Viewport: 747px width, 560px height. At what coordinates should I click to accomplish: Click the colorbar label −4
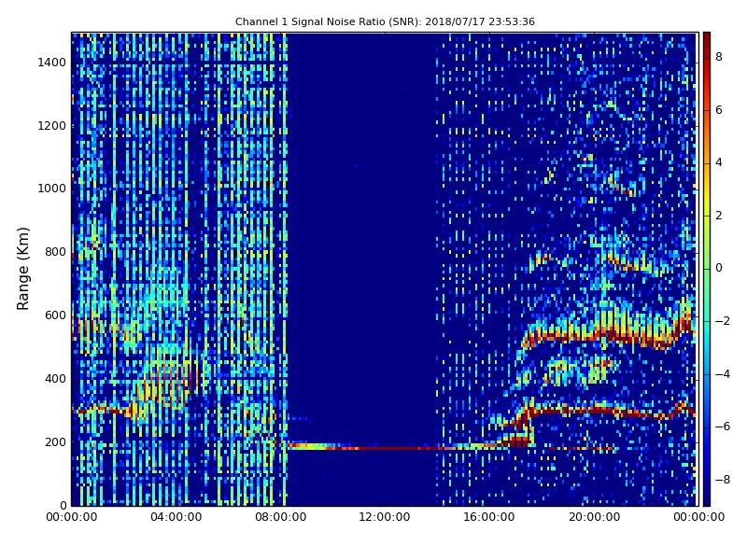(x=723, y=374)
